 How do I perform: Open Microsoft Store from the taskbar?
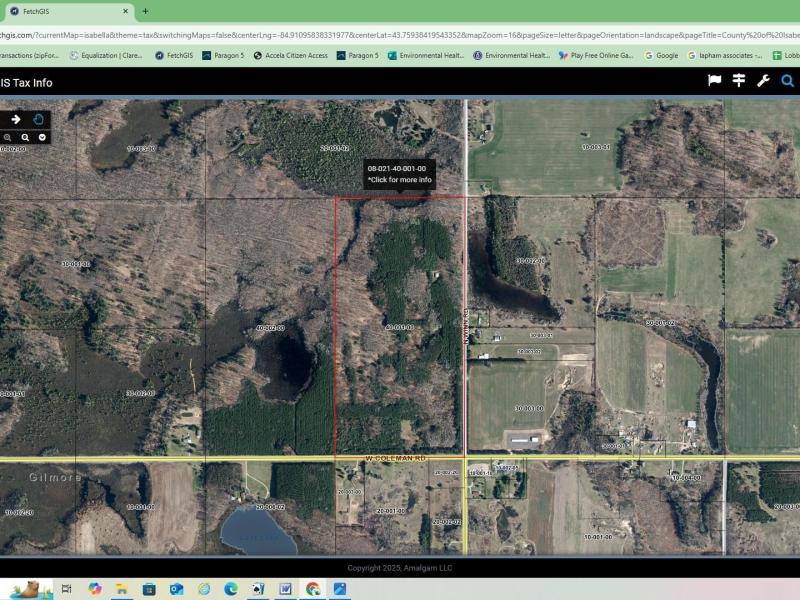[x=149, y=589]
